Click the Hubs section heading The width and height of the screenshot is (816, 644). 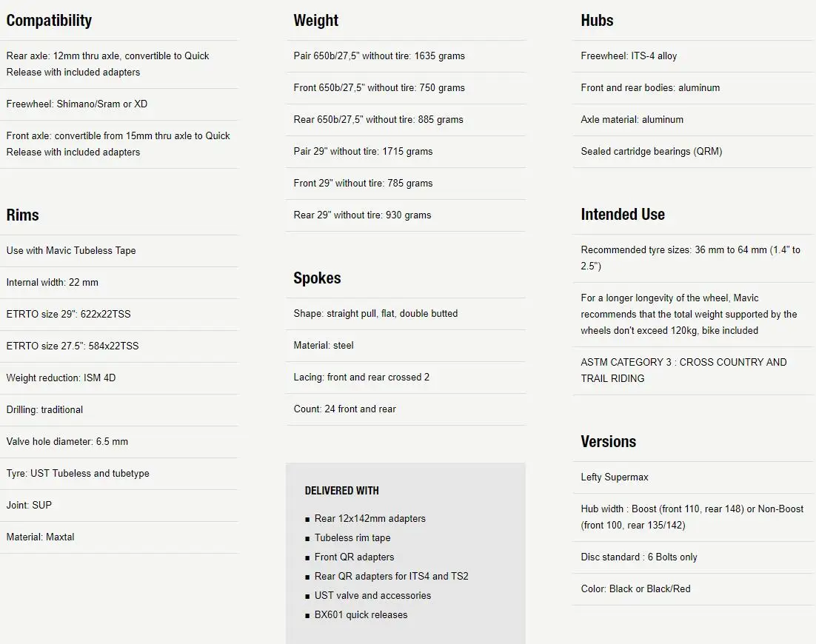(597, 20)
